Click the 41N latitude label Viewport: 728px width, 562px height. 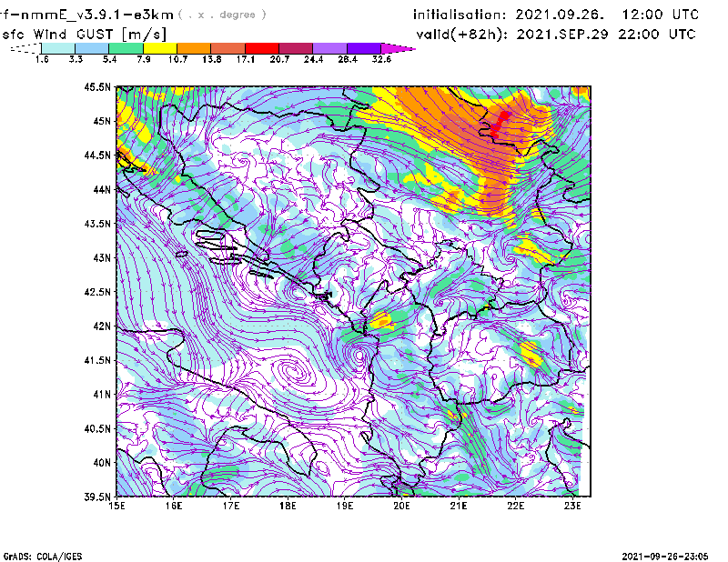coord(102,395)
